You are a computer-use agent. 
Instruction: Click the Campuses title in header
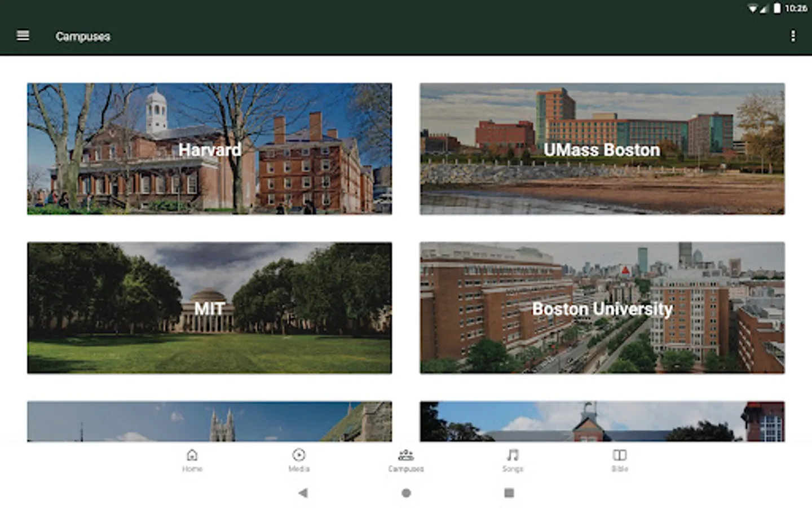point(83,36)
